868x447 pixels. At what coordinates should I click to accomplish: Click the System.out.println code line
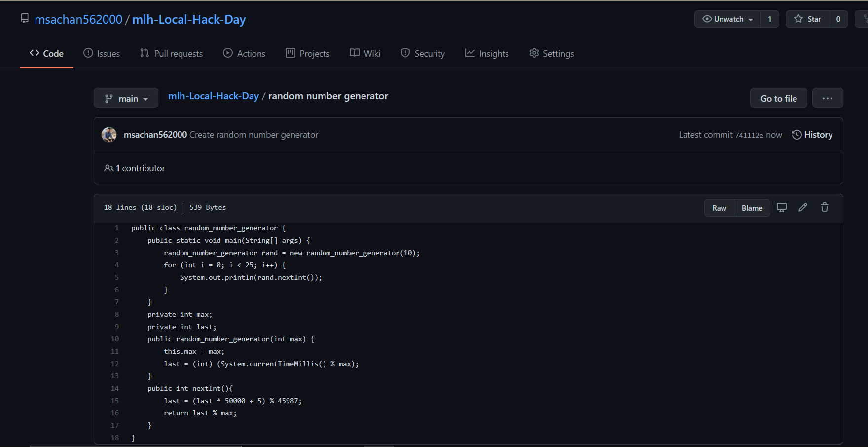tap(251, 277)
